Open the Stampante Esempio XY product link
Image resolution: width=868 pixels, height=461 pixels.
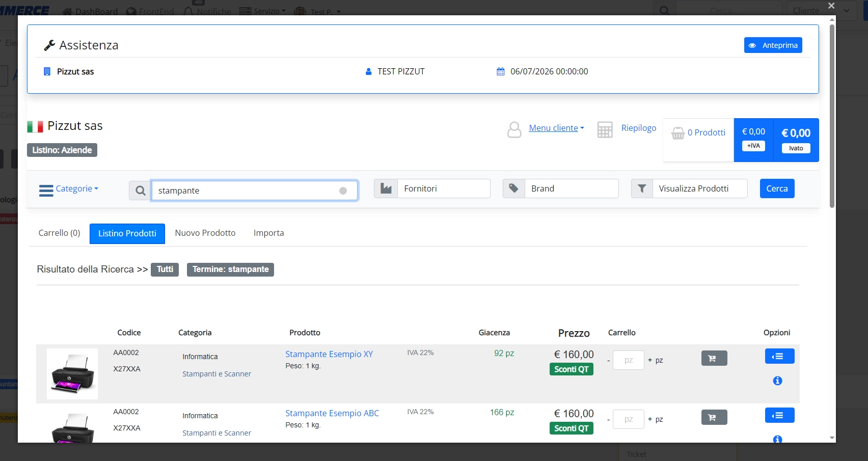click(x=329, y=354)
